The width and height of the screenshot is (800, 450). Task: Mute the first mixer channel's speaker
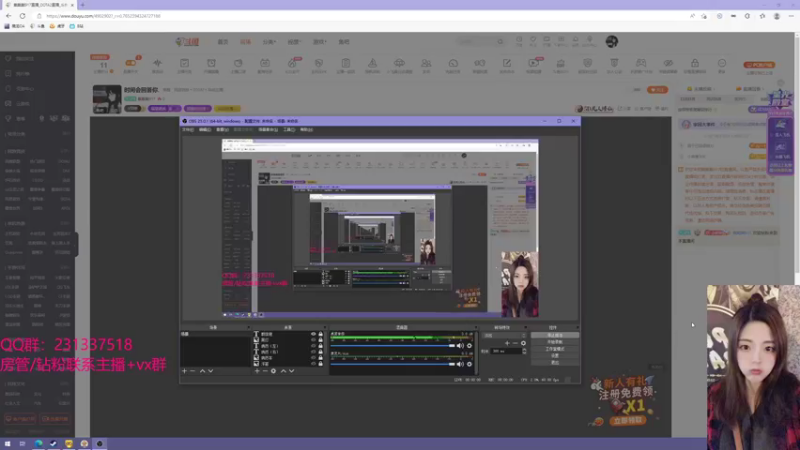[x=460, y=346]
